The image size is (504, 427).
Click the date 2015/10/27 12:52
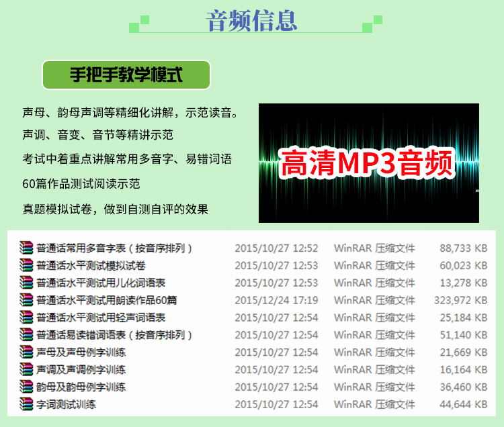[x=276, y=248]
